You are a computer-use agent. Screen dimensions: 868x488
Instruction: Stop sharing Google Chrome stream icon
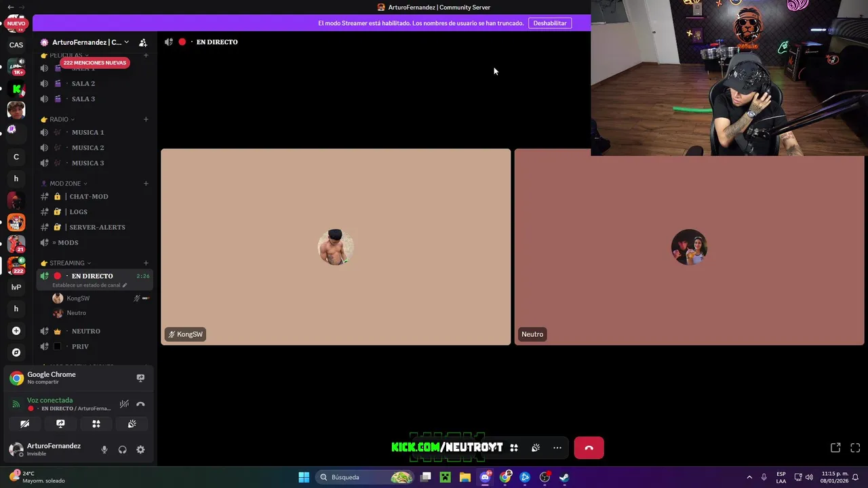point(140,378)
